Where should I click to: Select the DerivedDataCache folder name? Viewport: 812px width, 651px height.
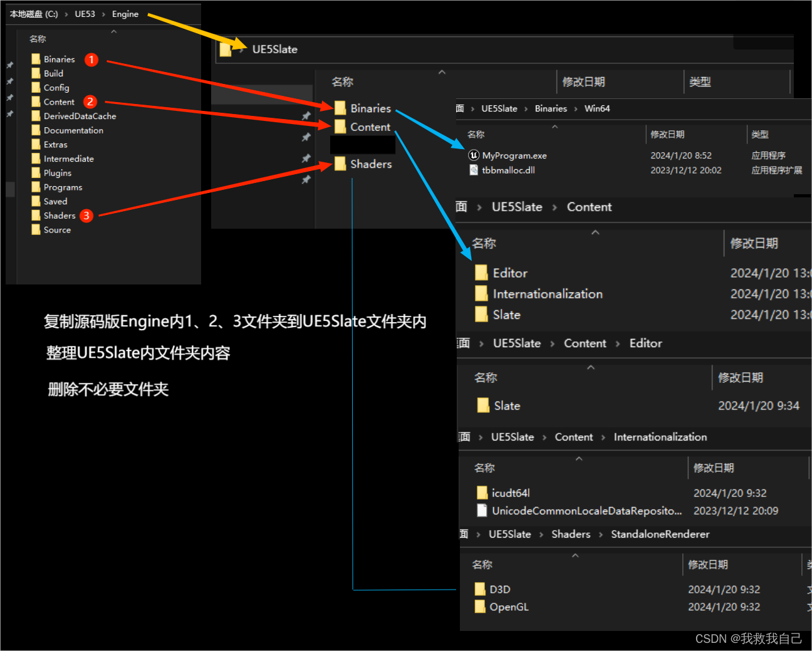pos(80,116)
